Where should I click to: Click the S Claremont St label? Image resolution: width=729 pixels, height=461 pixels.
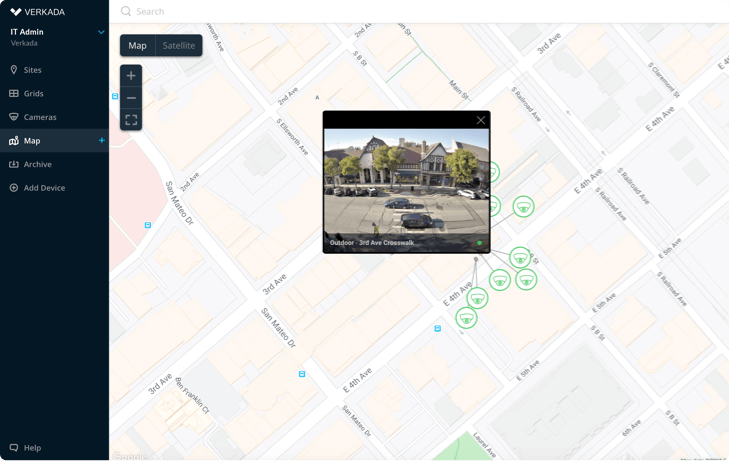(x=663, y=80)
